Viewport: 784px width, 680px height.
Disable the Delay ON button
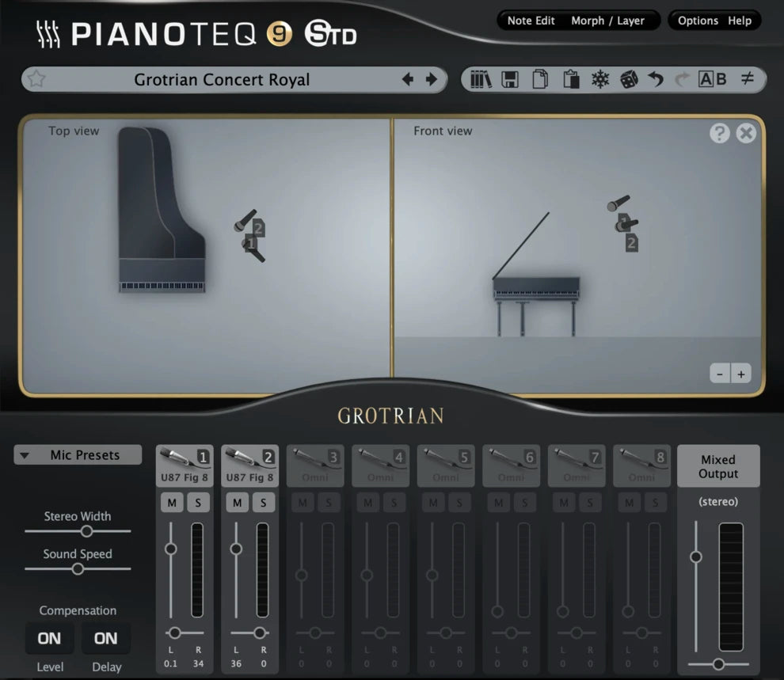click(x=106, y=638)
